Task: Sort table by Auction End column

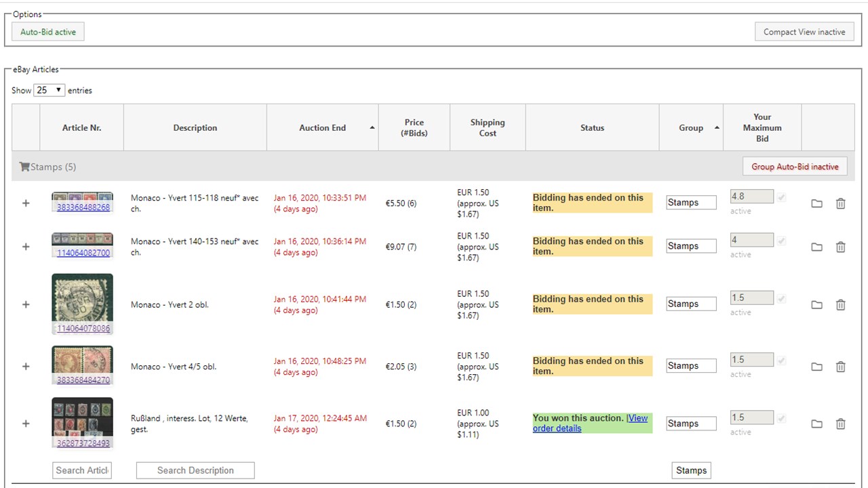Action: coord(323,127)
